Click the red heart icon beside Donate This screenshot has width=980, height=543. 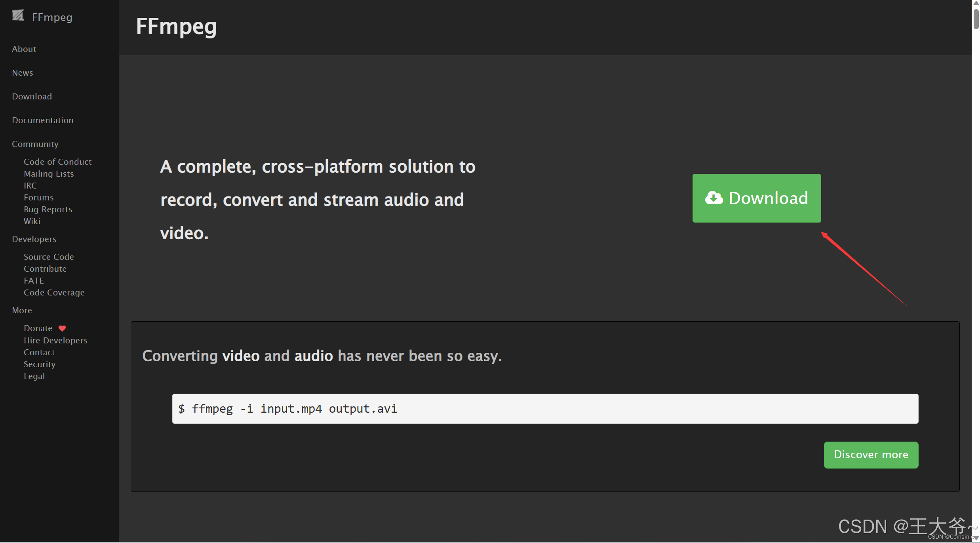(x=62, y=328)
